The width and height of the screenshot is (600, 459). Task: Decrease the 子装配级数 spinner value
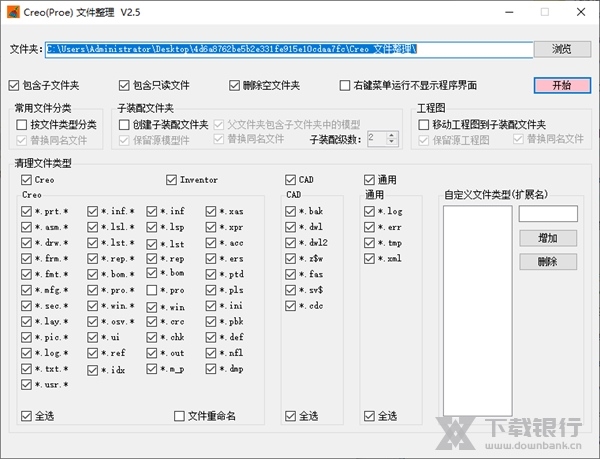coord(391,142)
